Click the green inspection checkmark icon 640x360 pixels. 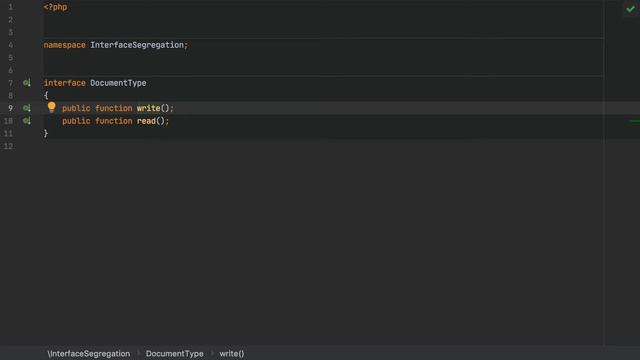(x=631, y=9)
